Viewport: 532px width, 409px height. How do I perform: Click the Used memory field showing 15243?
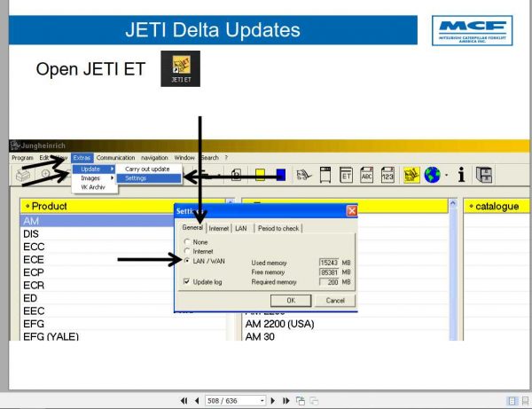[x=329, y=263]
